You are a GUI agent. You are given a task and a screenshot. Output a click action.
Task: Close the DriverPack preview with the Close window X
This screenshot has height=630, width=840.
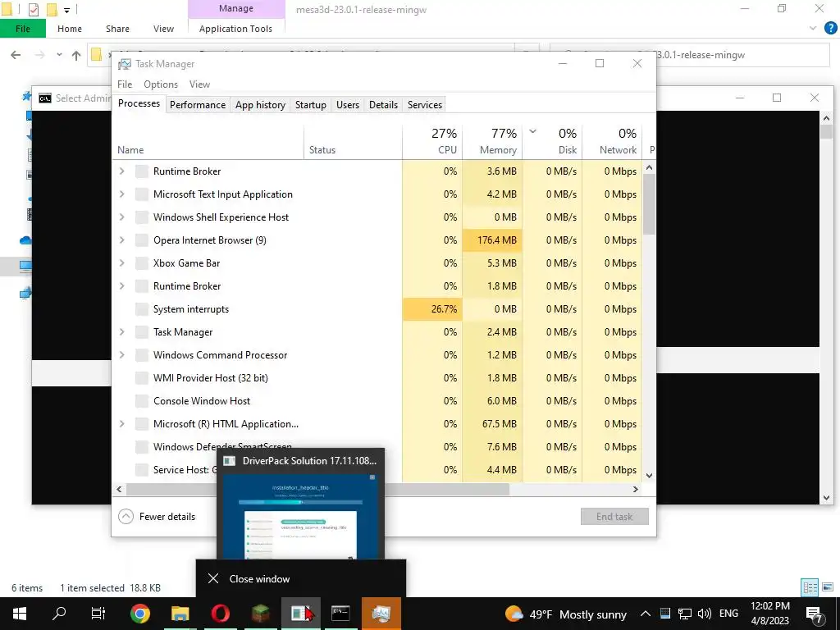click(213, 578)
